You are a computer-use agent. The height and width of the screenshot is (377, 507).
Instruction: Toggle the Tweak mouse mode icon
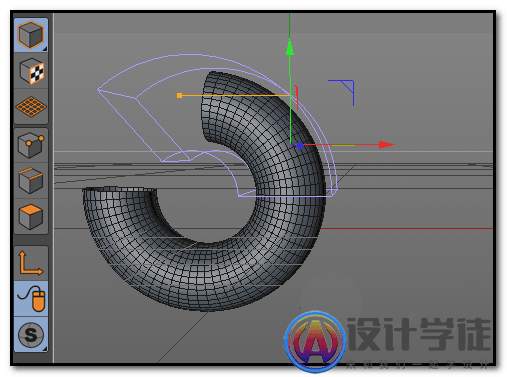point(31,299)
